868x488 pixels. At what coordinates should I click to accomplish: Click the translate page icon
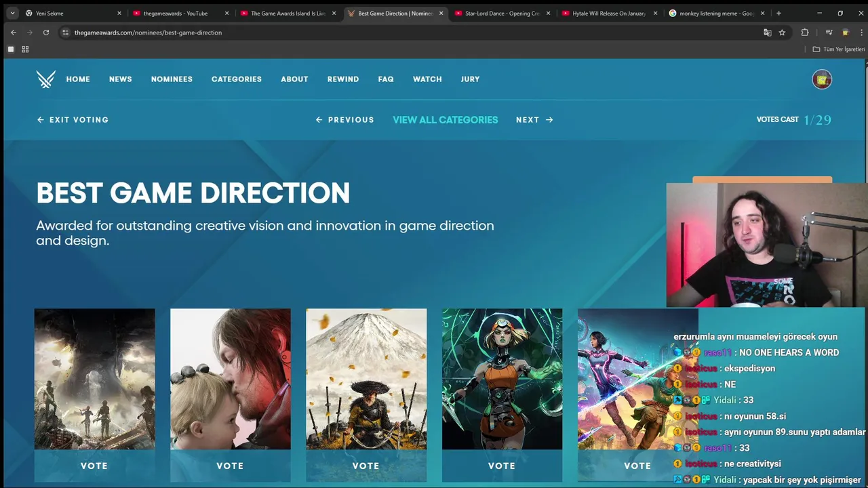768,33
